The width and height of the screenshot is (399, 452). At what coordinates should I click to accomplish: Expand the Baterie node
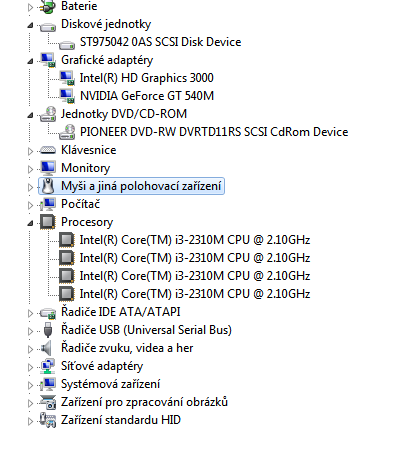pos(30,7)
